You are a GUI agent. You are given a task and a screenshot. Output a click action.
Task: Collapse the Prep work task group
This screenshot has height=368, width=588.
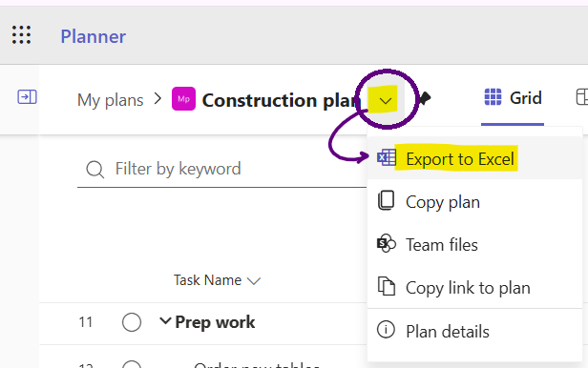click(x=165, y=321)
